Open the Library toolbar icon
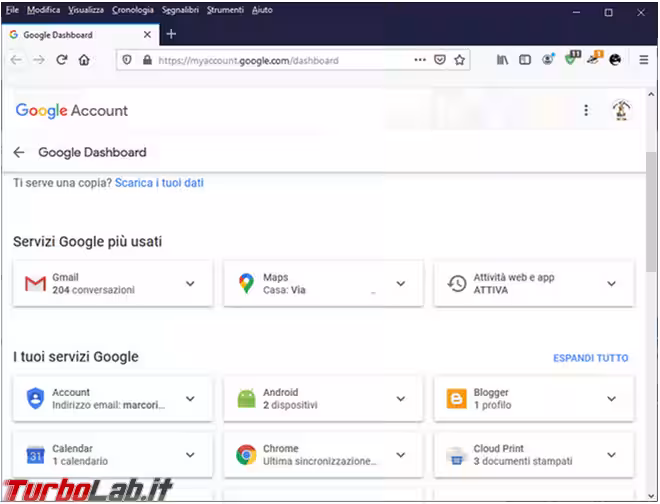The width and height of the screenshot is (660, 504). [x=502, y=60]
